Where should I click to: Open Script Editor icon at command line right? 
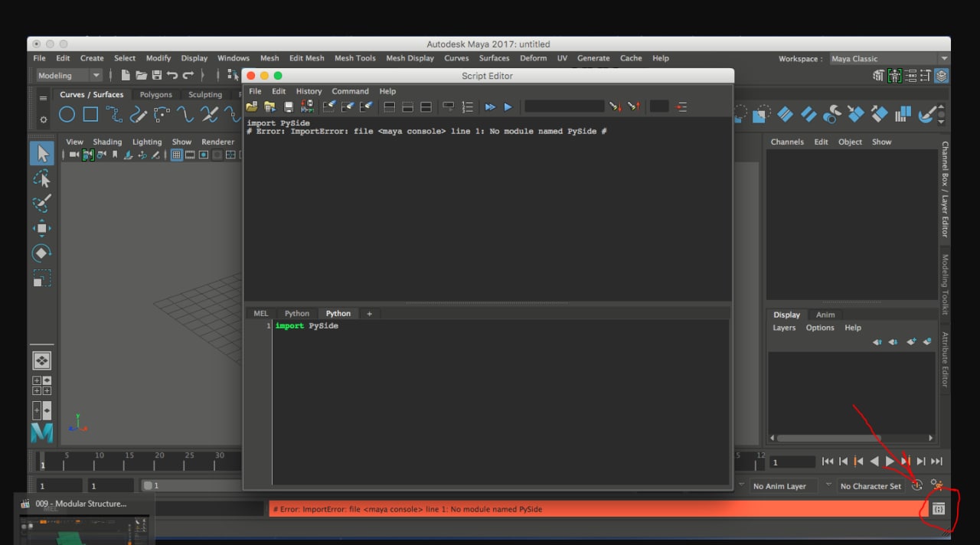click(x=939, y=509)
